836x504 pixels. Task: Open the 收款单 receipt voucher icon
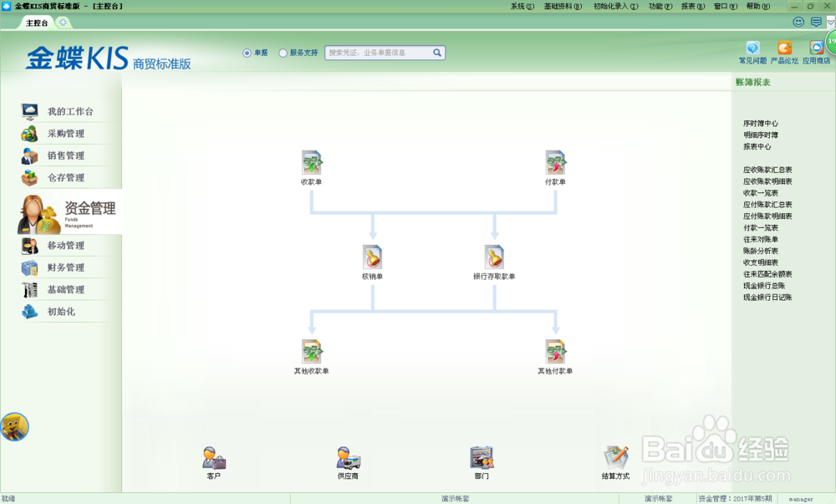click(311, 162)
